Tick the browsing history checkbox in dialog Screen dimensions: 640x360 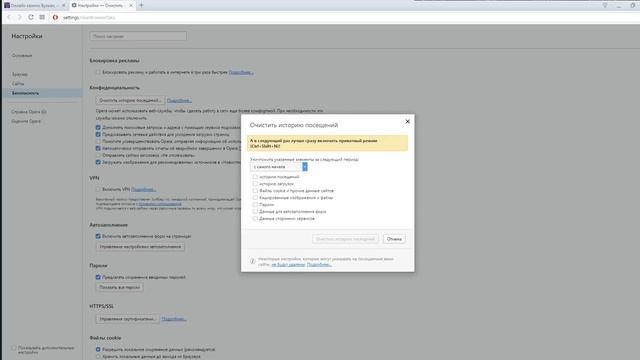pyautogui.click(x=255, y=177)
